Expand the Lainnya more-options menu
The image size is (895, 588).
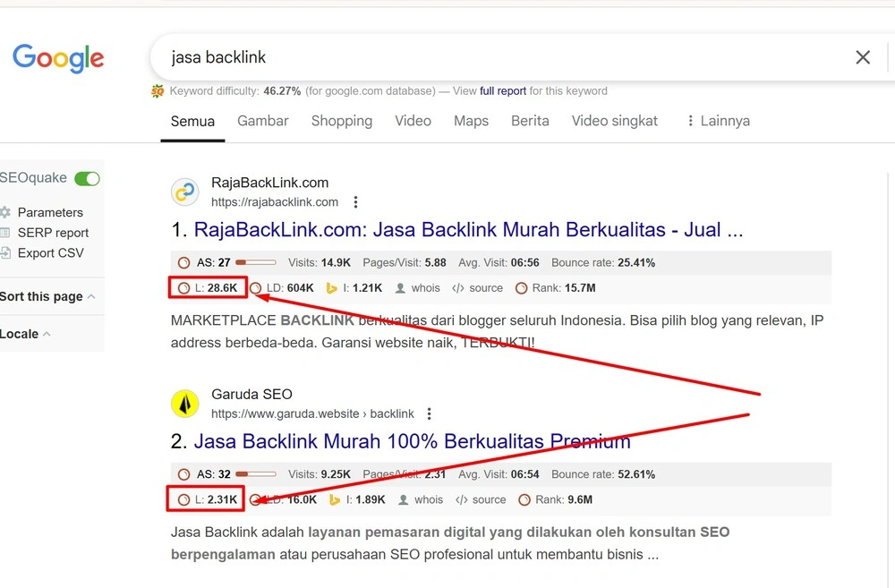[718, 121]
